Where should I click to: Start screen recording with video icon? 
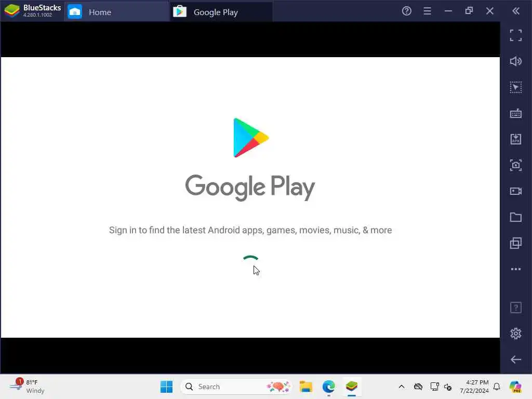[516, 191]
